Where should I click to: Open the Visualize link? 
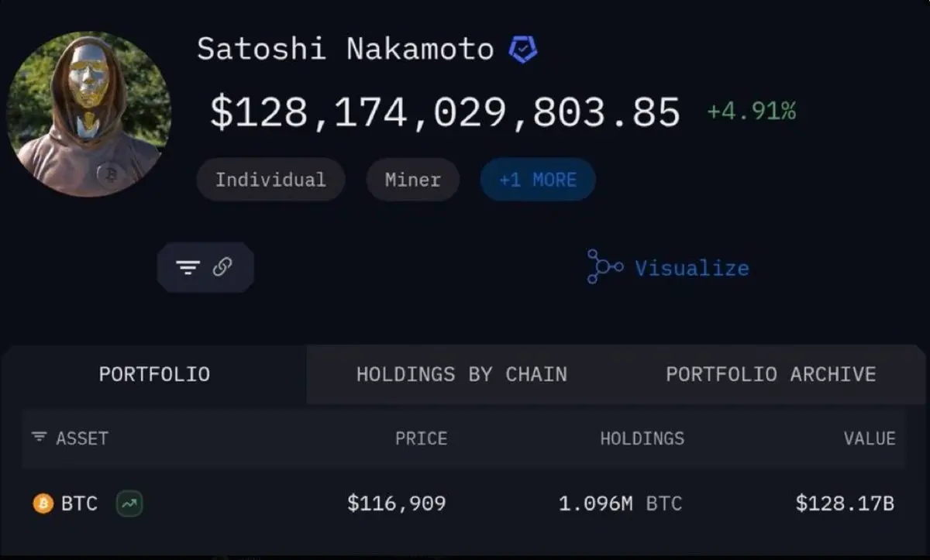pos(691,268)
